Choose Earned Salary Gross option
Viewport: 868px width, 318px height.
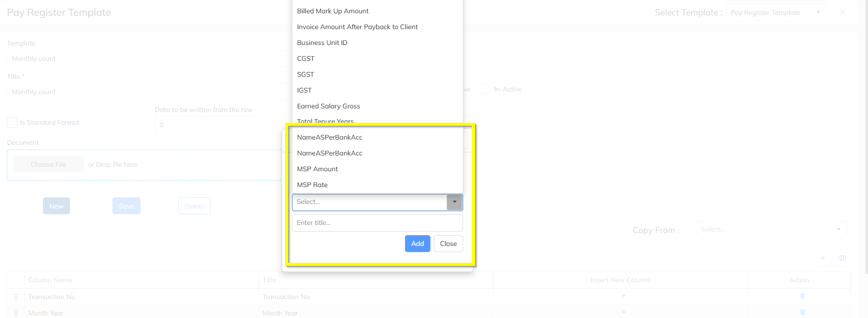[x=329, y=106]
